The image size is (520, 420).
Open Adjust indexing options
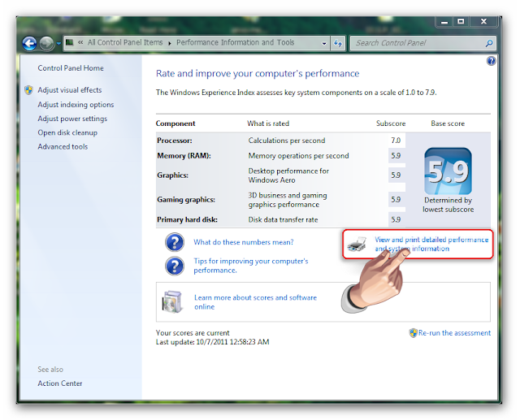pos(76,105)
